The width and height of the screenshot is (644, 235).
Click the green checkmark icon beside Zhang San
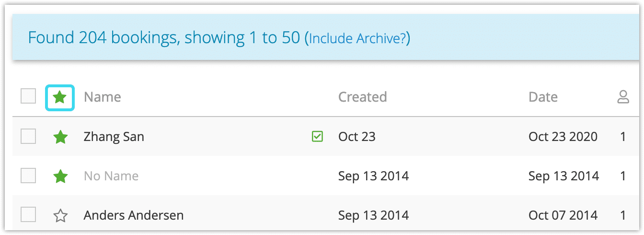click(317, 137)
